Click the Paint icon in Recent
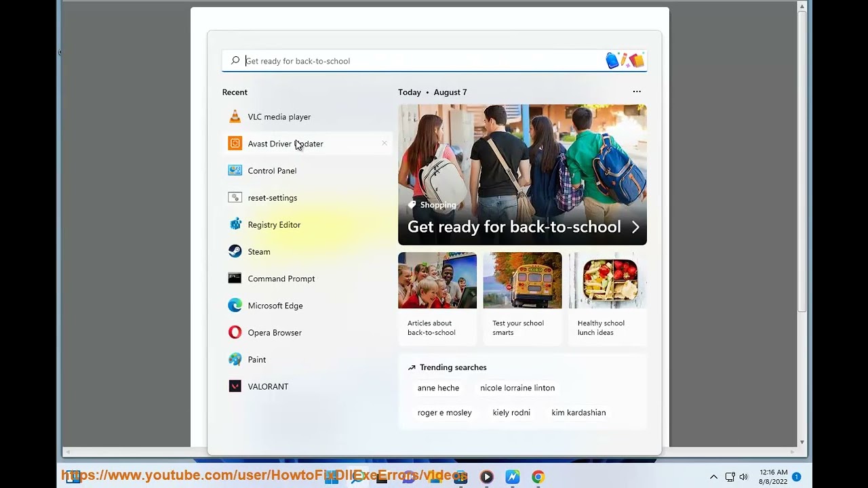868x488 pixels. point(235,359)
